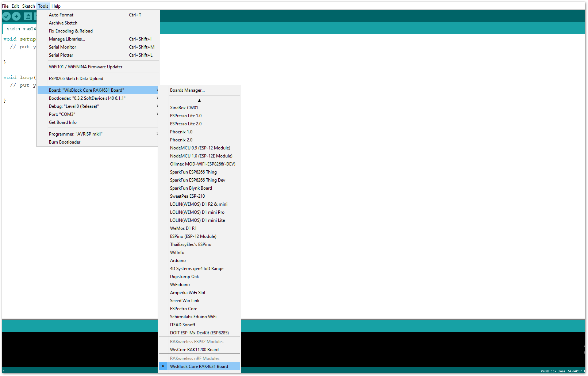Select Phoenix 1.0 board
Image resolution: width=588 pixels, height=376 pixels.
pyautogui.click(x=199, y=132)
